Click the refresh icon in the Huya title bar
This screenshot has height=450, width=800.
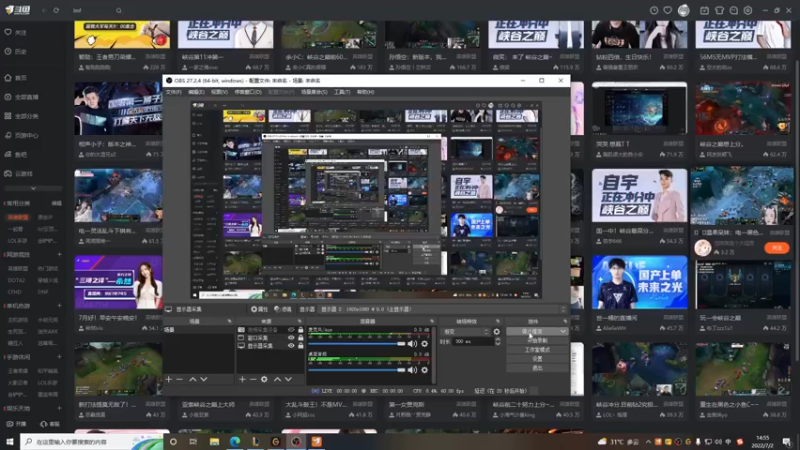[x=56, y=10]
